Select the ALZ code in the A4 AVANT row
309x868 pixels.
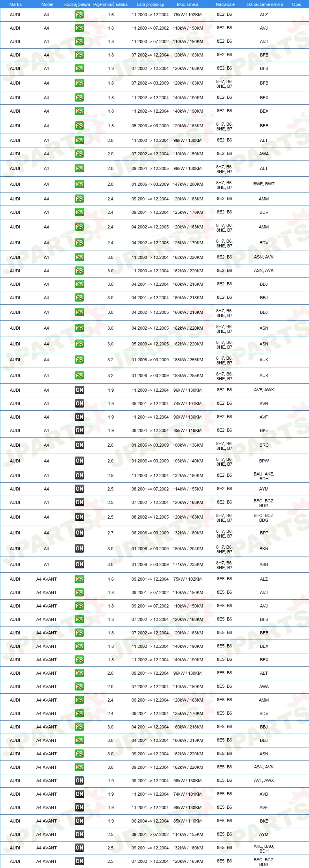tap(264, 579)
